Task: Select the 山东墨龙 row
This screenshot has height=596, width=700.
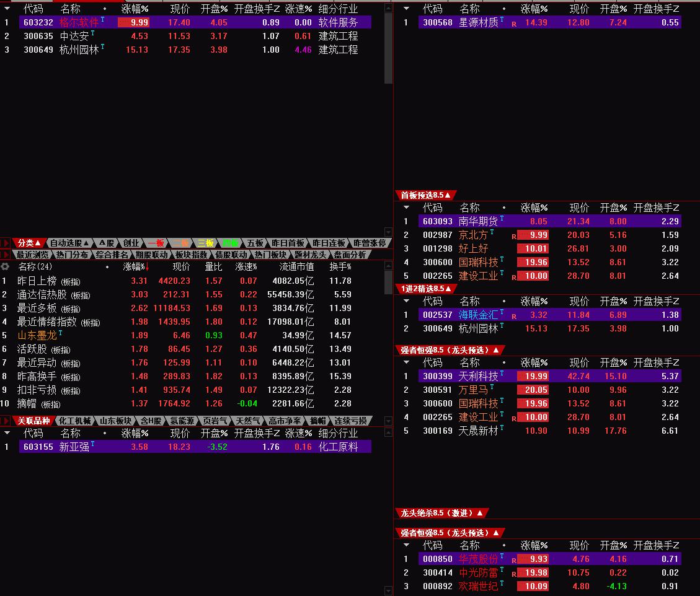Action: click(x=185, y=335)
